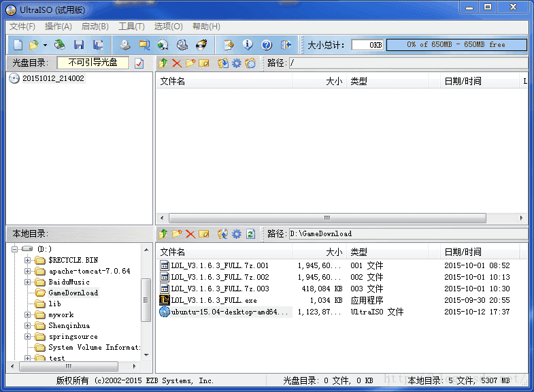Click the image pane blue gear icon

click(x=237, y=63)
